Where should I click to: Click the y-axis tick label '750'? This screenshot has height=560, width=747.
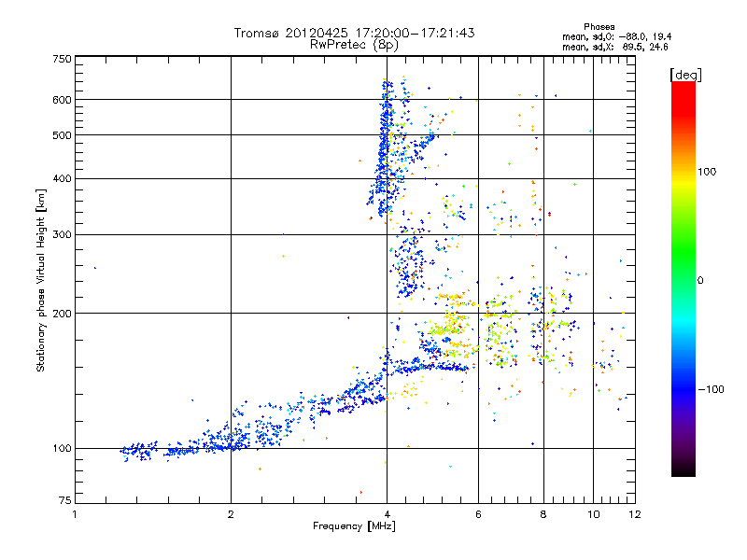(63, 59)
